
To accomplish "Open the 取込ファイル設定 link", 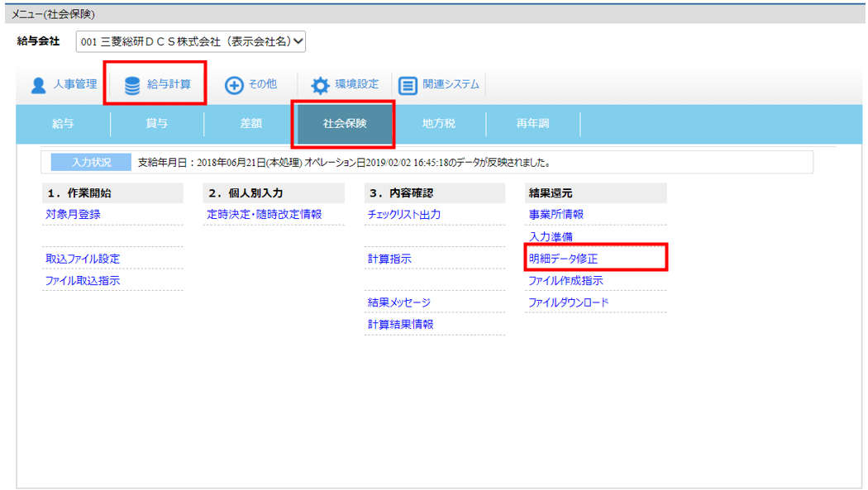I will pyautogui.click(x=83, y=259).
